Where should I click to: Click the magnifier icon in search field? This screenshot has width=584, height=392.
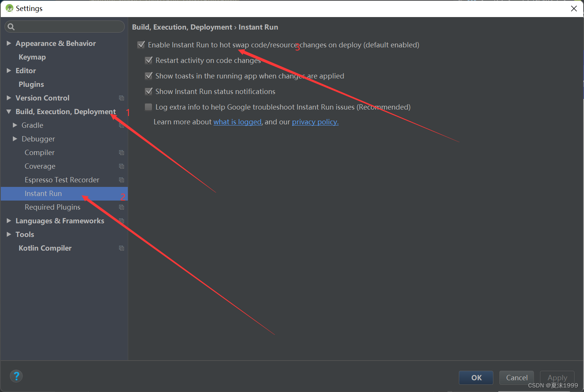(11, 27)
